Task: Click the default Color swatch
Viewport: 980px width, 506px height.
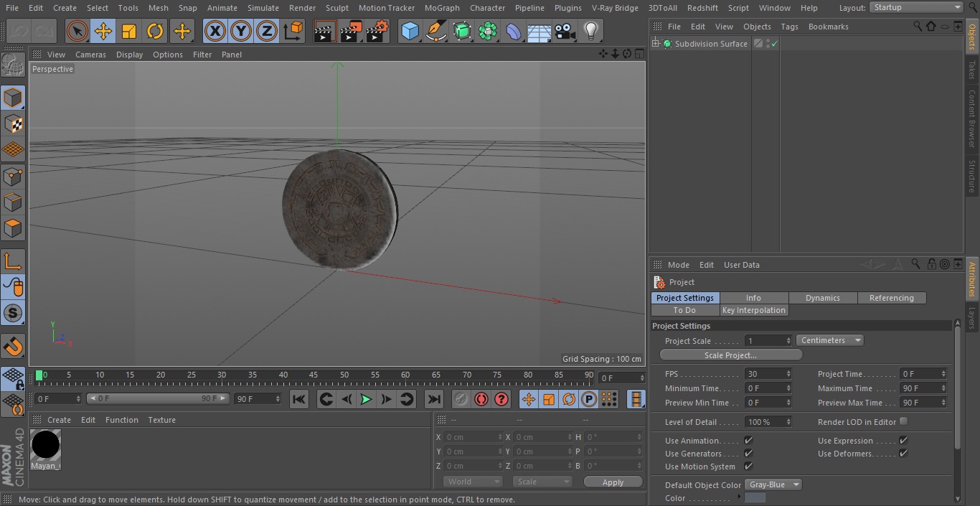Action: point(755,498)
